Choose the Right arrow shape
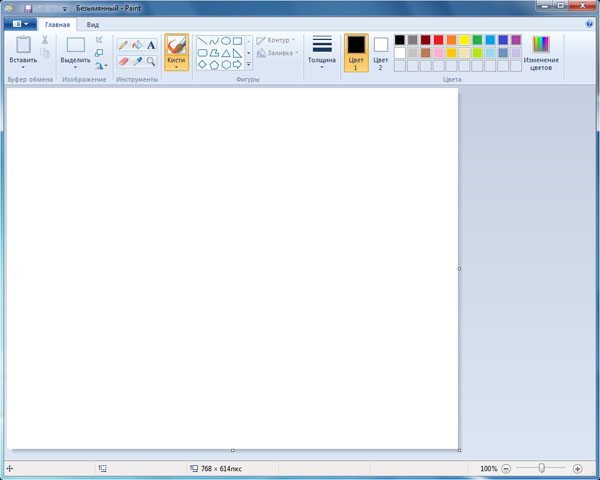The image size is (600, 480). click(238, 64)
